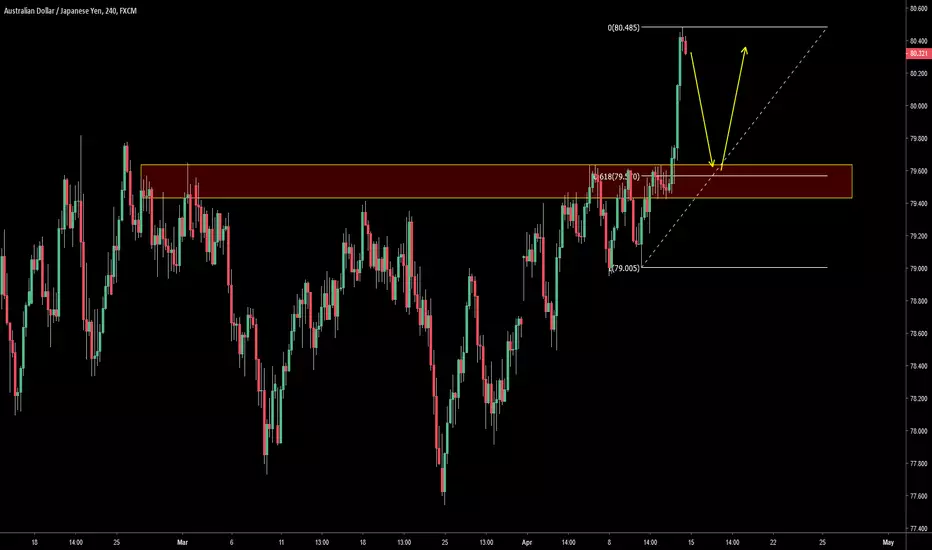Image resolution: width=932 pixels, height=550 pixels.
Task: Click the 11 date label on time axis
Action: [x=281, y=542]
